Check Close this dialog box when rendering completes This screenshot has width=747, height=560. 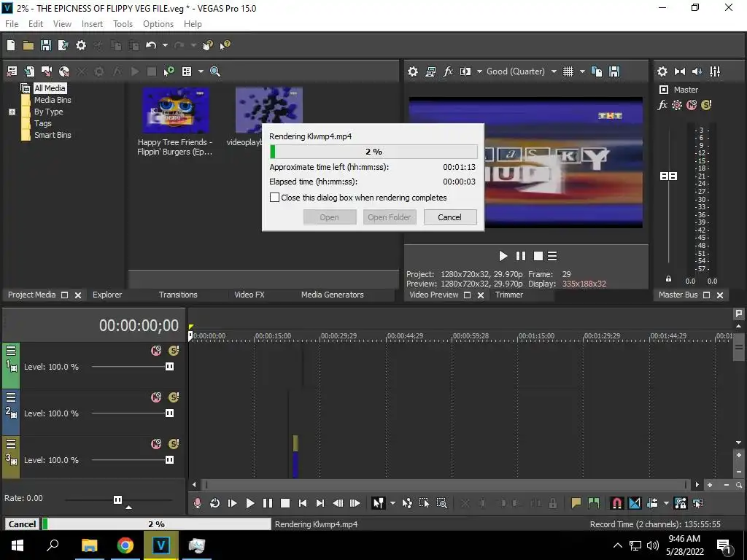click(x=274, y=197)
